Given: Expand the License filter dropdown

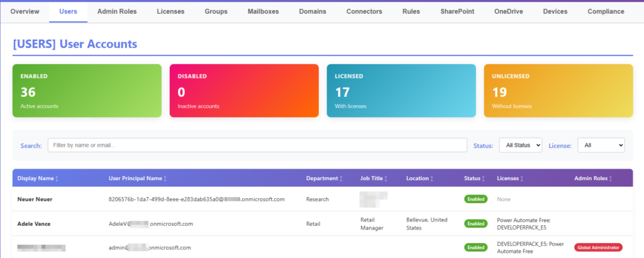Looking at the screenshot, I should (x=601, y=145).
